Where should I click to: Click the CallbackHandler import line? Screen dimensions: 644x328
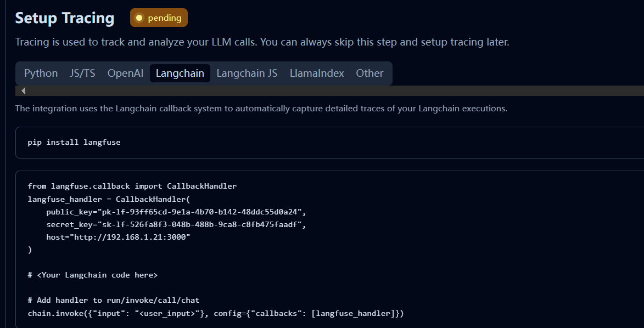(132, 186)
